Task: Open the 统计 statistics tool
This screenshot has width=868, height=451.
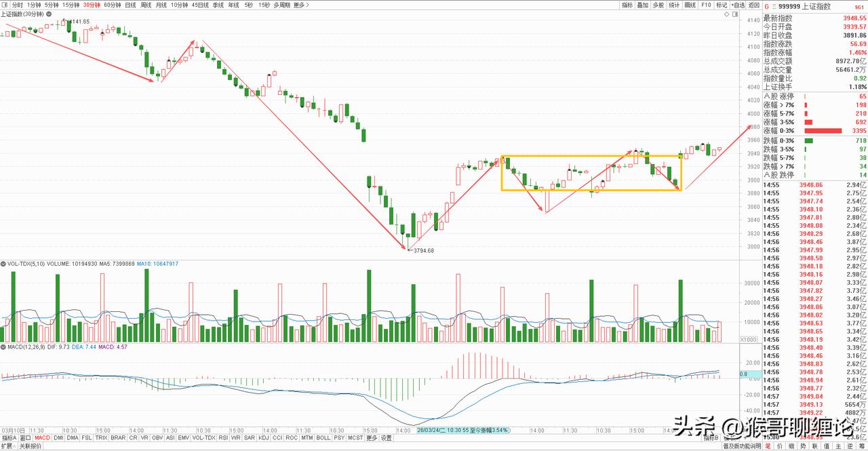Action: tap(674, 5)
